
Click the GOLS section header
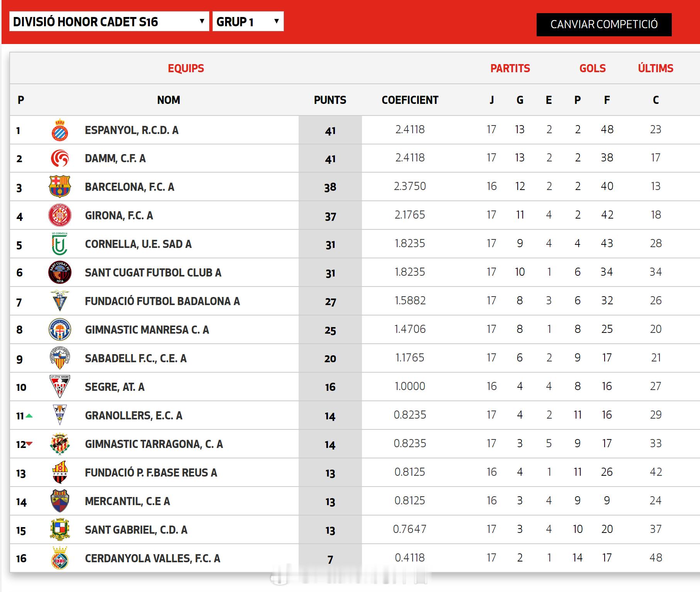593,68
